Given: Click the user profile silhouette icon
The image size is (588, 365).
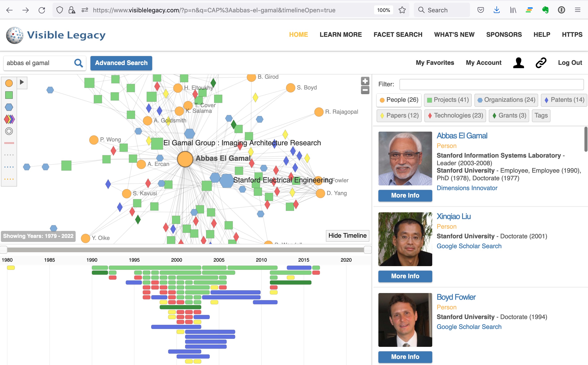Looking at the screenshot, I should (x=518, y=63).
